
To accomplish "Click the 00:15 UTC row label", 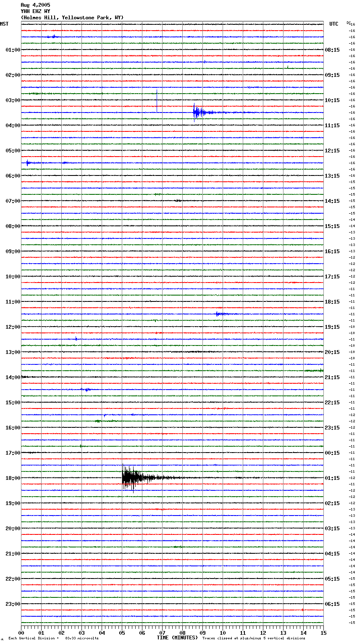I will click(332, 453).
